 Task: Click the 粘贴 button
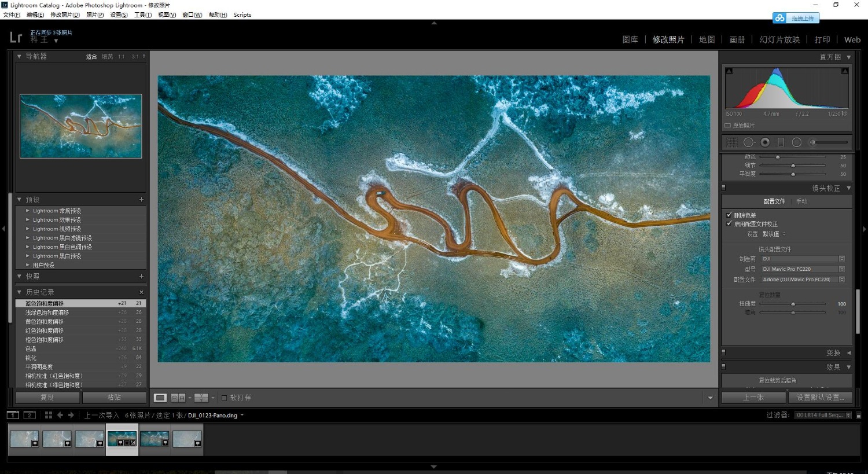(x=114, y=398)
